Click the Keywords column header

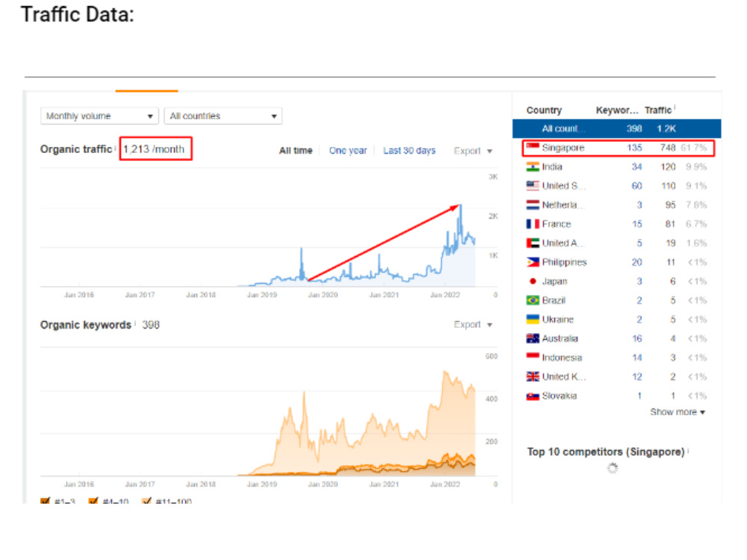coord(616,110)
